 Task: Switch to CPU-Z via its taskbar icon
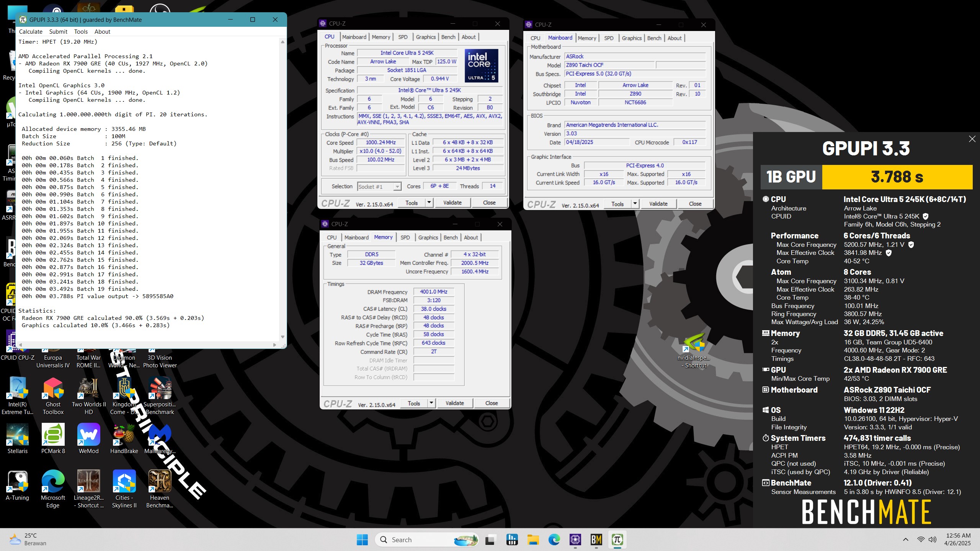[x=575, y=540]
